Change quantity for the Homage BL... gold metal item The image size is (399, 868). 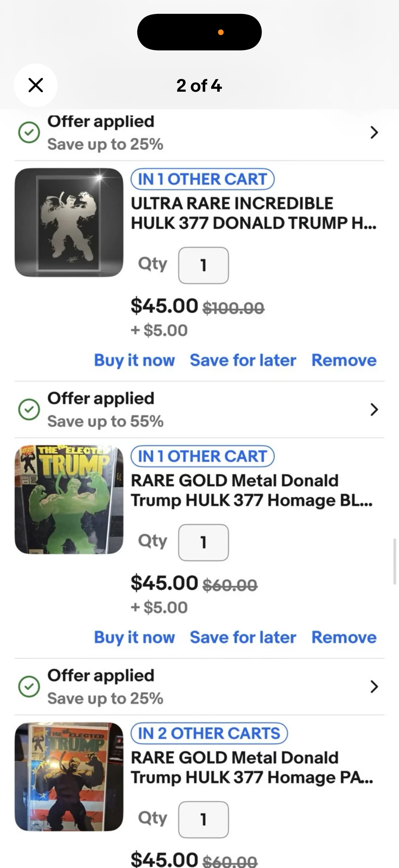tap(203, 543)
